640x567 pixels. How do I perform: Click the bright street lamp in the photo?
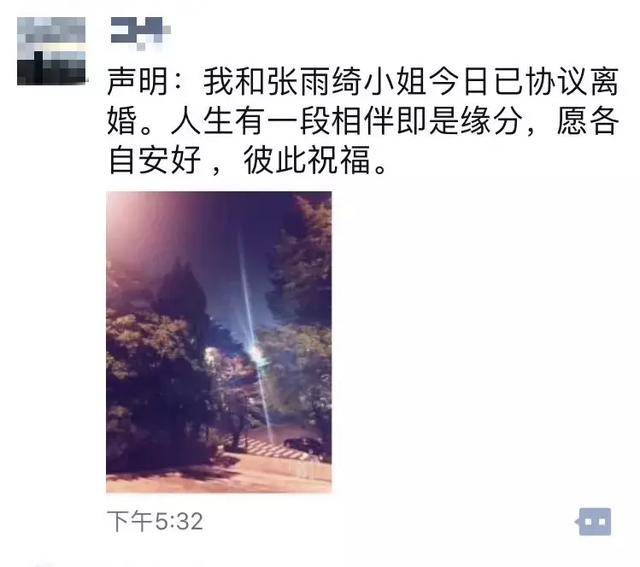coord(256,354)
